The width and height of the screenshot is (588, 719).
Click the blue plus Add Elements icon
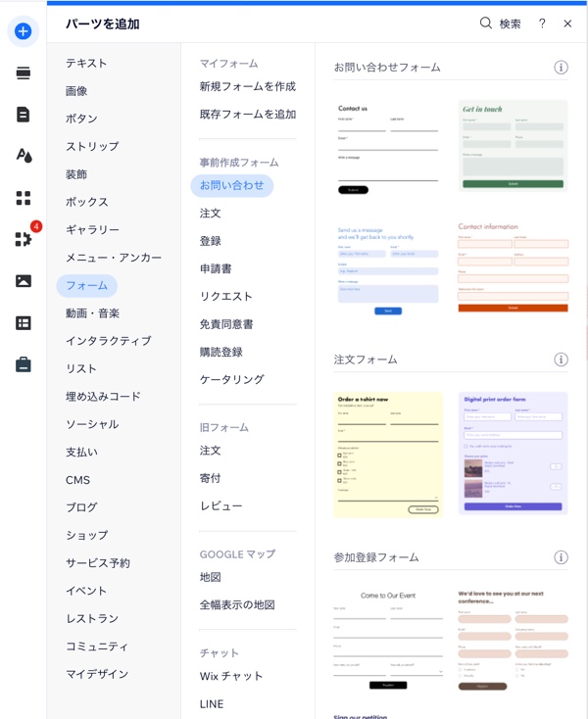click(23, 31)
